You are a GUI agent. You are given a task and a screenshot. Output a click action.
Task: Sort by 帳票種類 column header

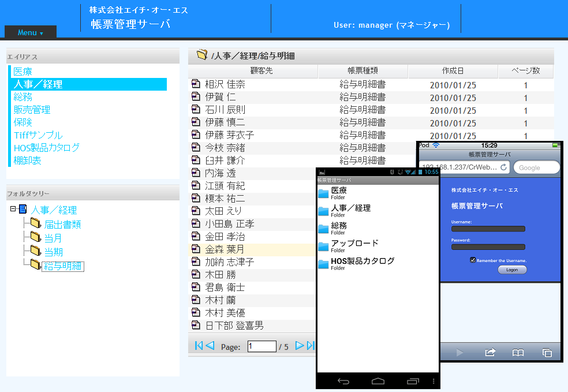tap(363, 70)
